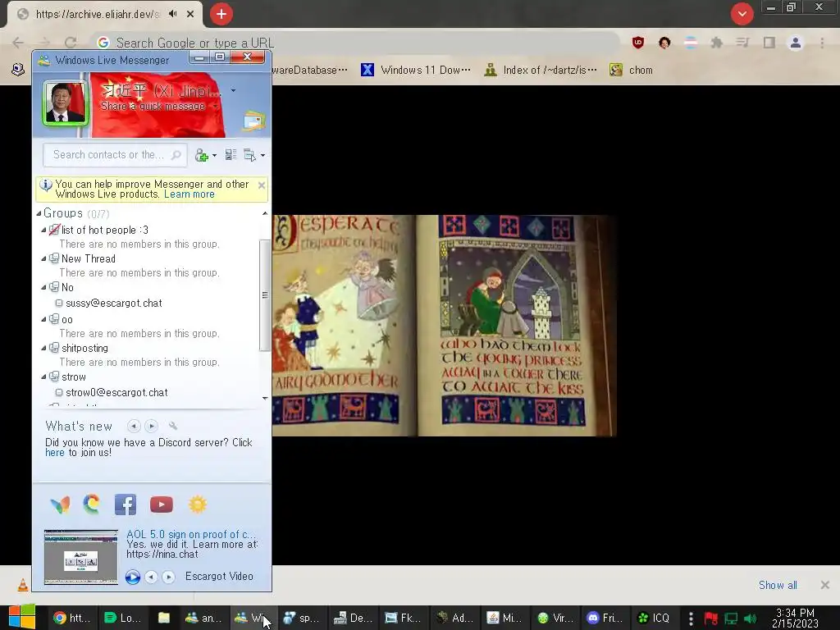Viewport: 840px width, 630px height.
Task: Toggle the browser side panel icon
Action: coord(769,43)
